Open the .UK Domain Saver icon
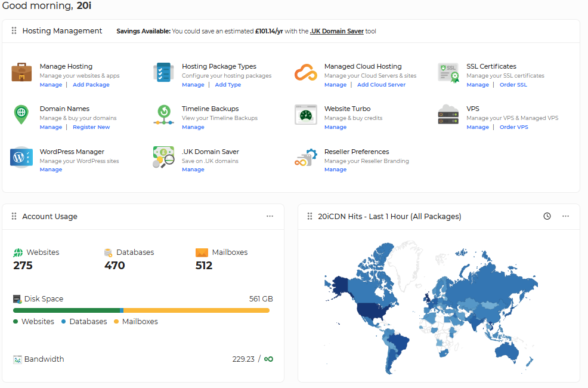Viewport: 588px width, 388px height. (x=163, y=158)
